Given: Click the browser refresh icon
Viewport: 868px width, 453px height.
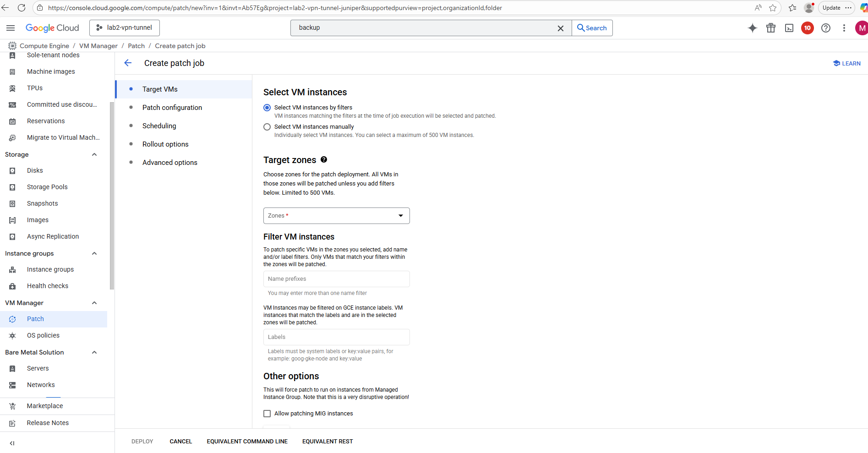Looking at the screenshot, I should coord(22,8).
